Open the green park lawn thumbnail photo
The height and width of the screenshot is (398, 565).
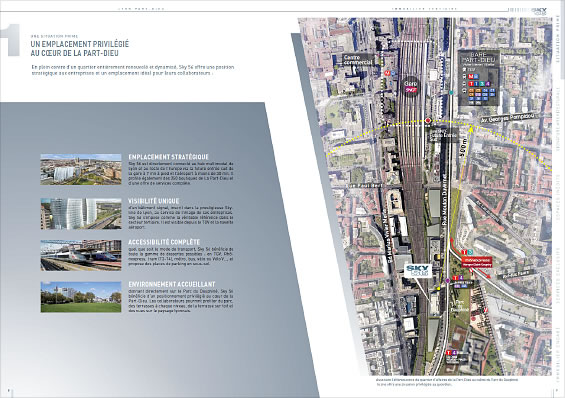click(81, 297)
